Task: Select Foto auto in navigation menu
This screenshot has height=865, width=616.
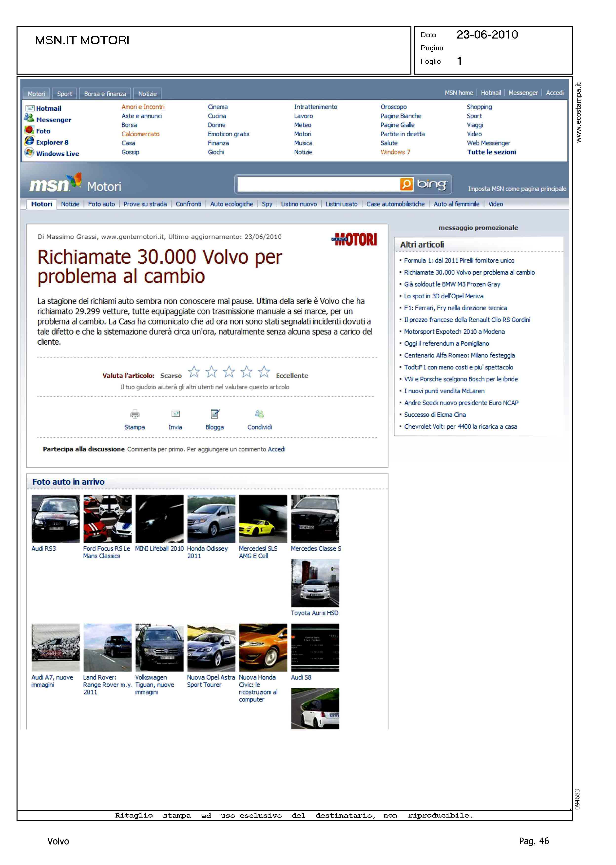Action: coord(101,204)
